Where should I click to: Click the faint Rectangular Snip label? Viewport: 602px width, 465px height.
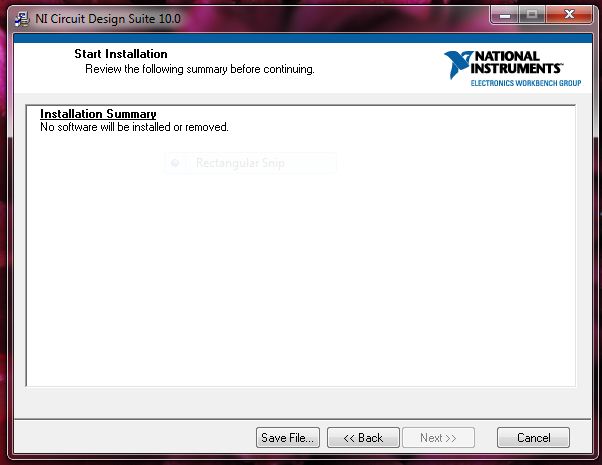point(240,163)
